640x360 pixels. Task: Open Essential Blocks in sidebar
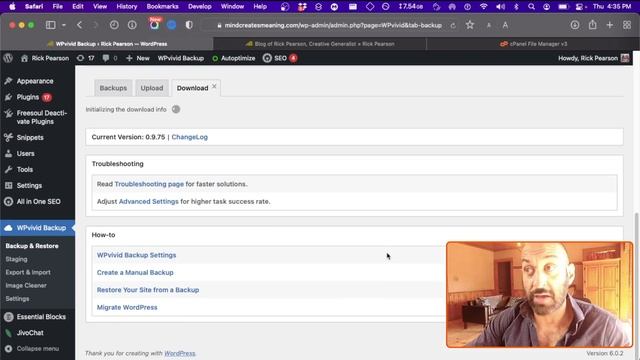tap(41, 317)
